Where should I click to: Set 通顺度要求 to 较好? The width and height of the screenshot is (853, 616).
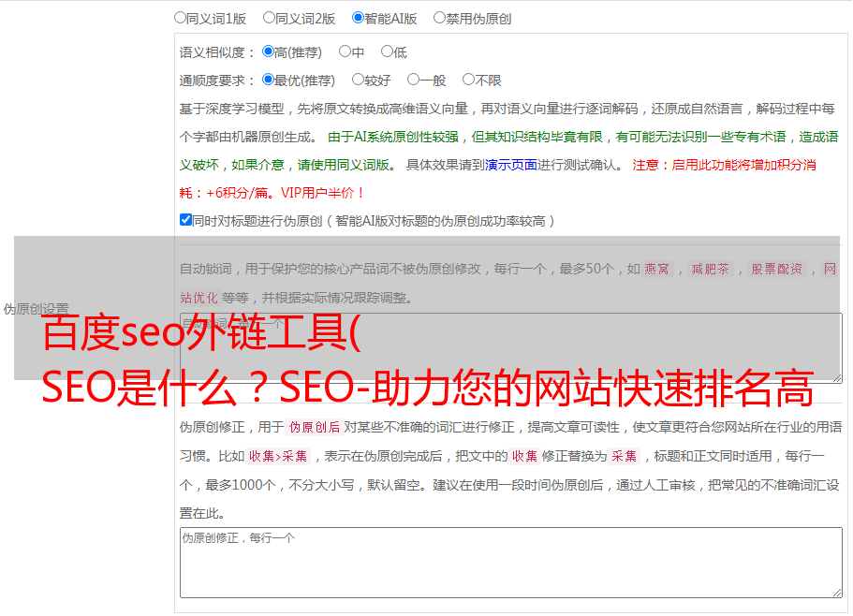358,80
